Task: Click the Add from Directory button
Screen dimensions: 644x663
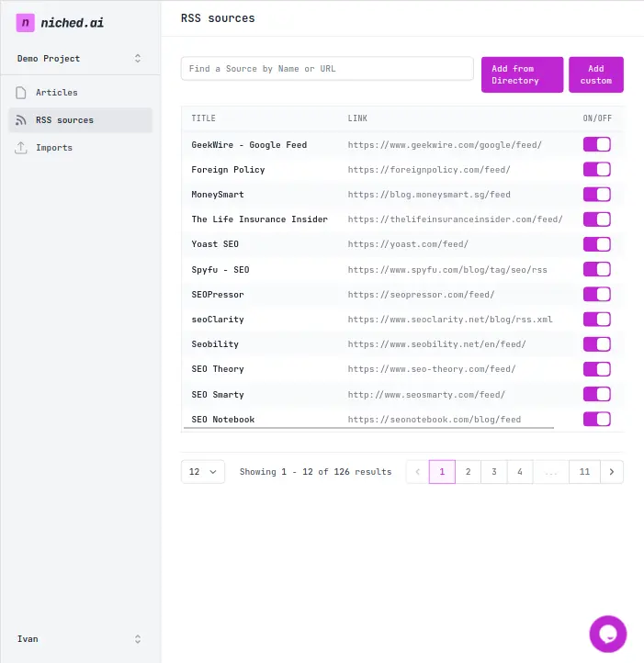Action: click(522, 74)
